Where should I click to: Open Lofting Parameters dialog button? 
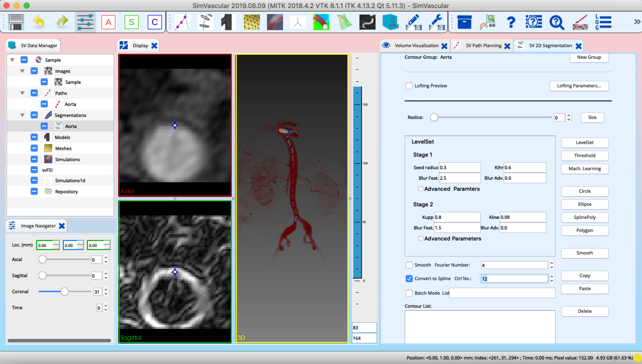click(x=579, y=86)
